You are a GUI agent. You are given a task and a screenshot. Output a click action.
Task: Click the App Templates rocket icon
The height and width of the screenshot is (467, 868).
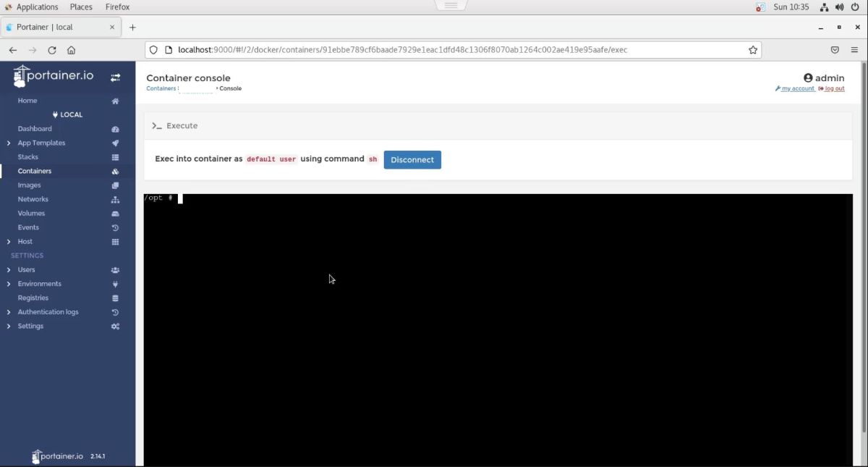pos(115,143)
